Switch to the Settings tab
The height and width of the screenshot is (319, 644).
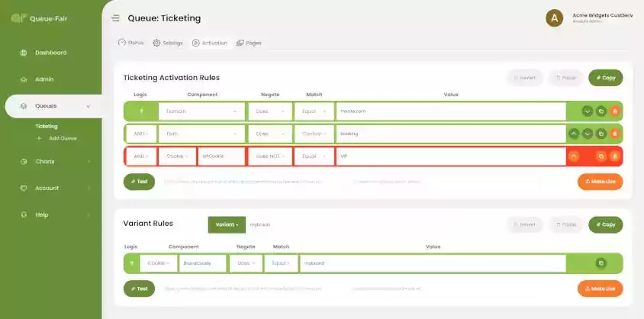tap(168, 43)
